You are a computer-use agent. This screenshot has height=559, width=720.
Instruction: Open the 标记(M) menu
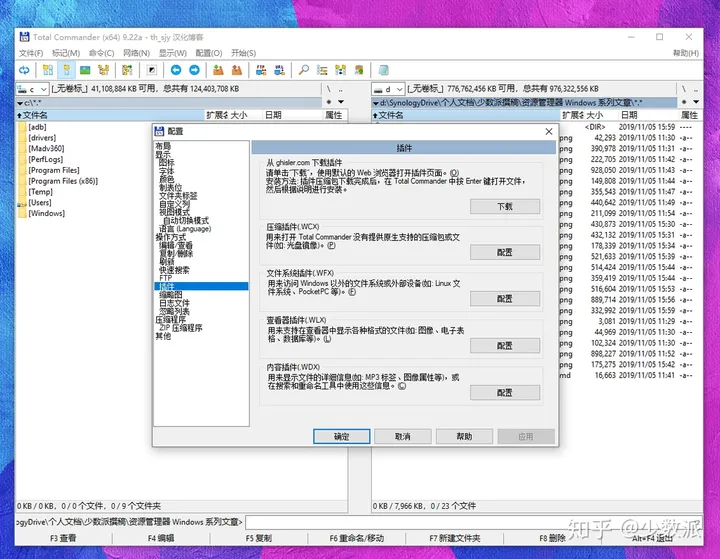[66, 53]
